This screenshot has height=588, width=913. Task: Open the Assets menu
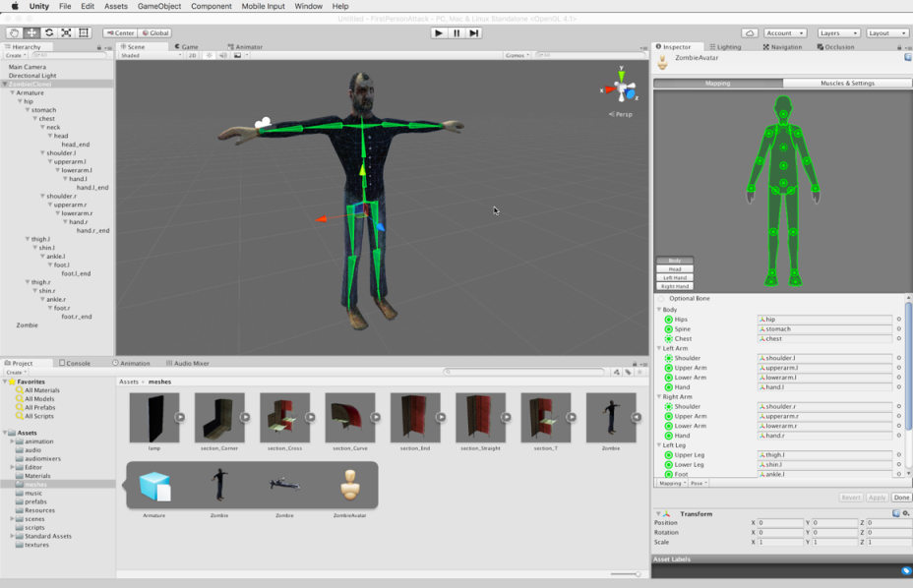tap(116, 7)
